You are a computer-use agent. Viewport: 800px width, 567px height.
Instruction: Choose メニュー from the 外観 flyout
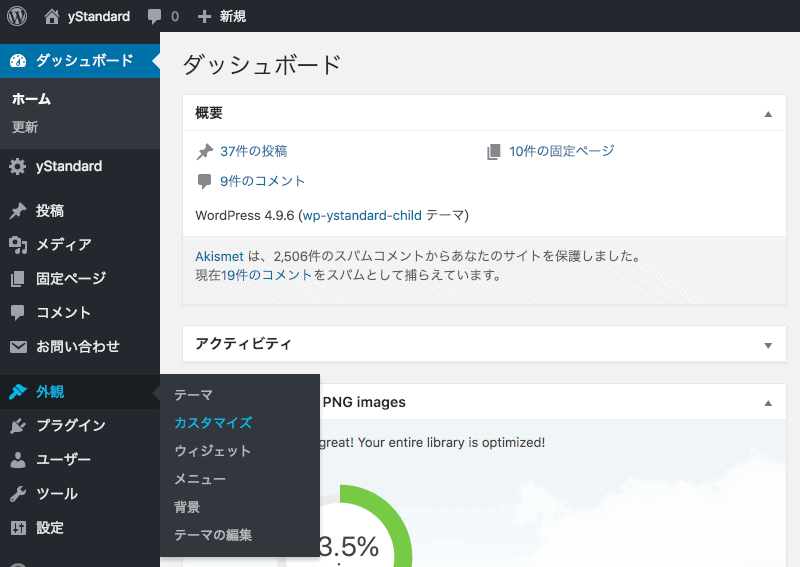[200, 479]
